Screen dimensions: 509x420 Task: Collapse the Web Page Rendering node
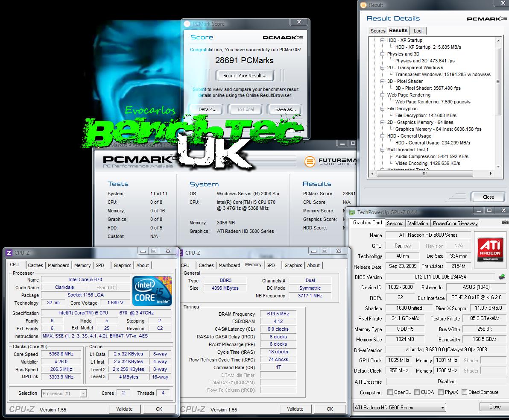[x=383, y=95]
